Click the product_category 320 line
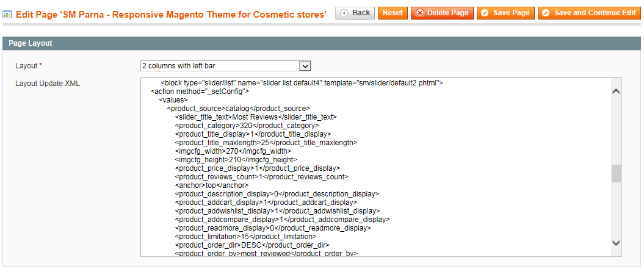 tap(247, 125)
